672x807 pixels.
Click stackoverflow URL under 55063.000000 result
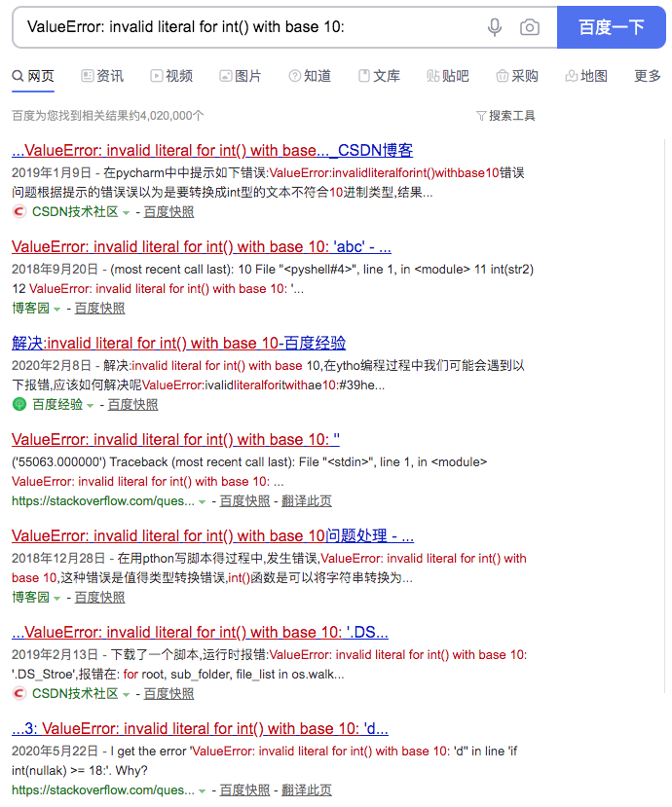pos(103,500)
